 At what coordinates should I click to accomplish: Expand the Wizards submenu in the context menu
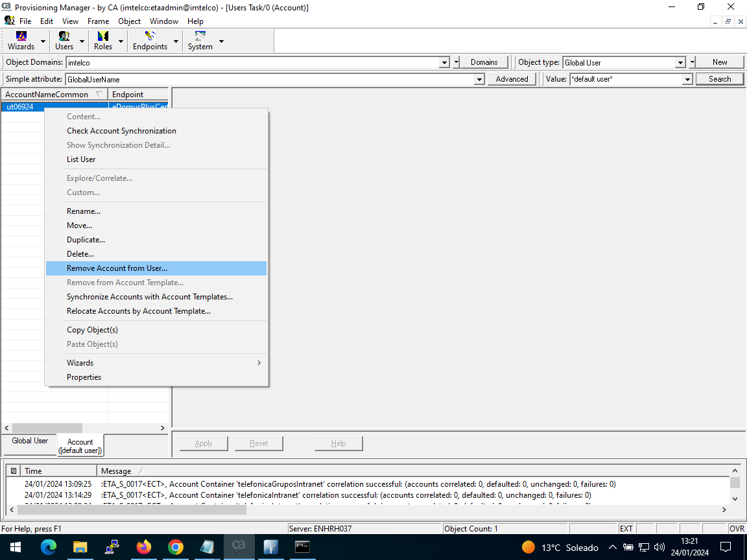pos(80,362)
